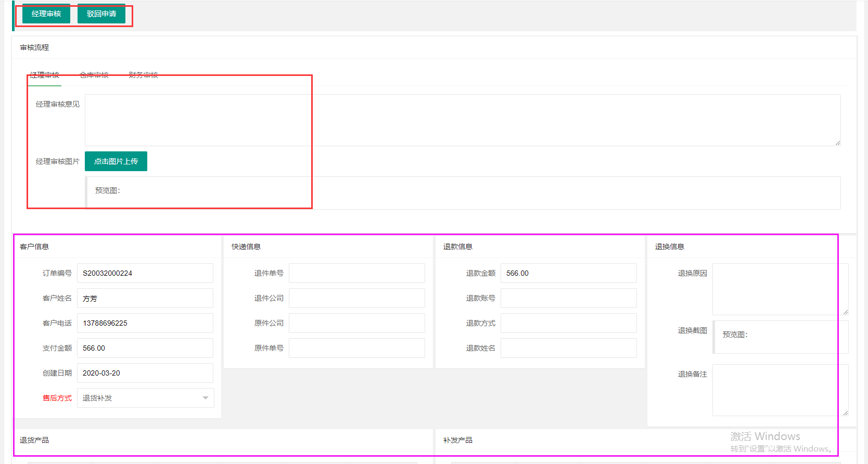Focus the 支付金额 field
Image resolution: width=868 pixels, height=464 pixels.
[145, 348]
